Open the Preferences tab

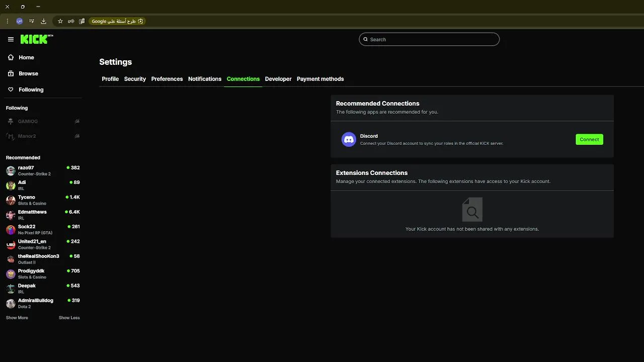[x=167, y=79]
